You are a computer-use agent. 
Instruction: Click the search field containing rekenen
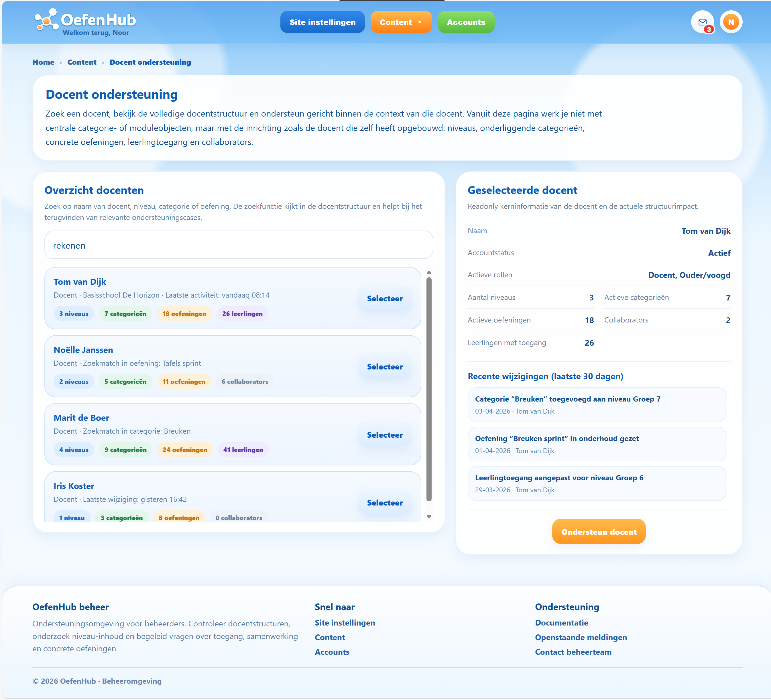[x=239, y=245]
